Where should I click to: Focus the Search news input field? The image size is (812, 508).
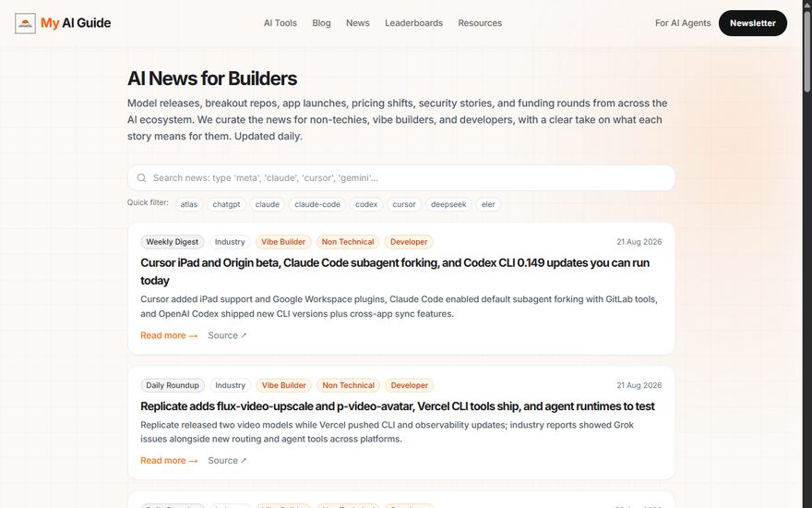point(401,177)
